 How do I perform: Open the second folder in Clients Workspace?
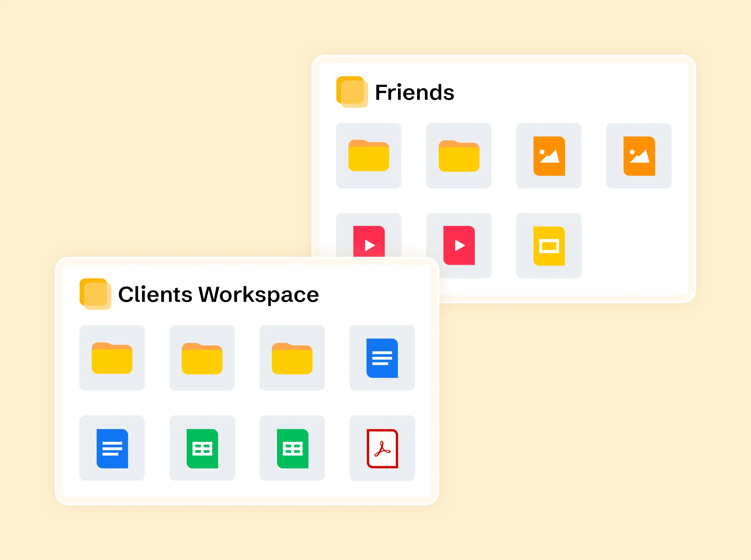(x=202, y=358)
